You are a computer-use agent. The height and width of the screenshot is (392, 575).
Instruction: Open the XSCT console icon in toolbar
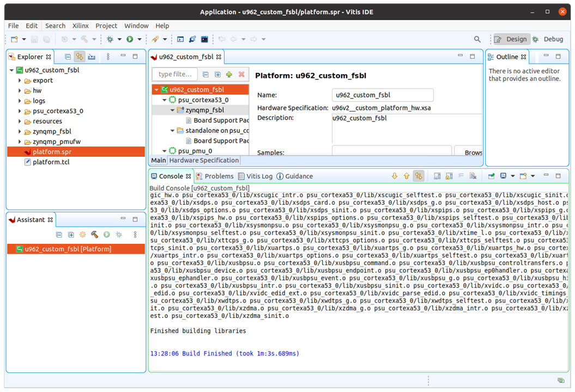point(180,39)
